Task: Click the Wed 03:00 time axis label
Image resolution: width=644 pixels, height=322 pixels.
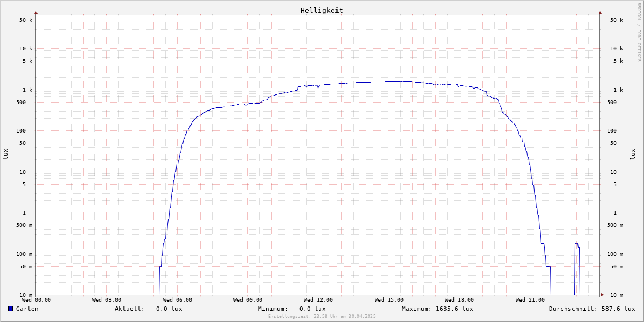Action: point(107,300)
